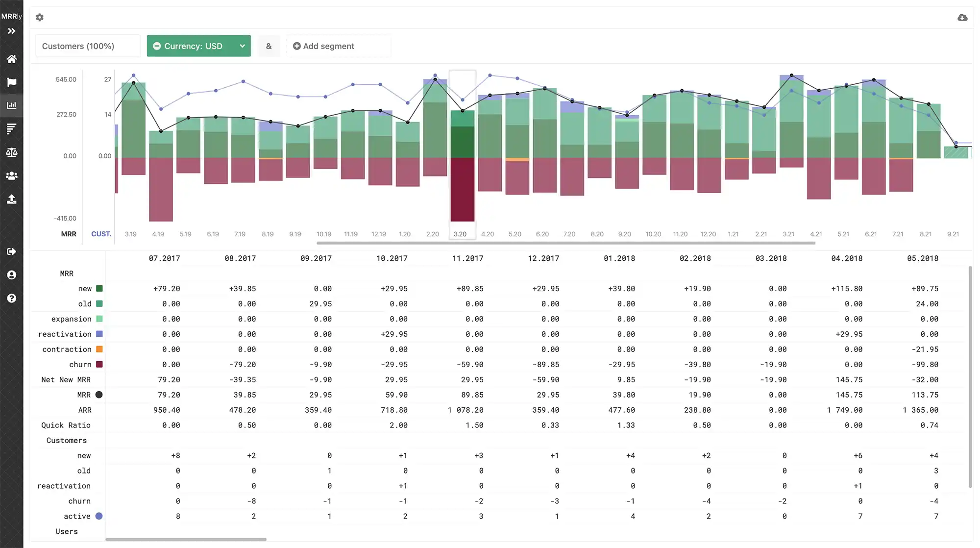Open the upload icon in the sidebar
Screen dimensions: 980x548
click(11, 199)
